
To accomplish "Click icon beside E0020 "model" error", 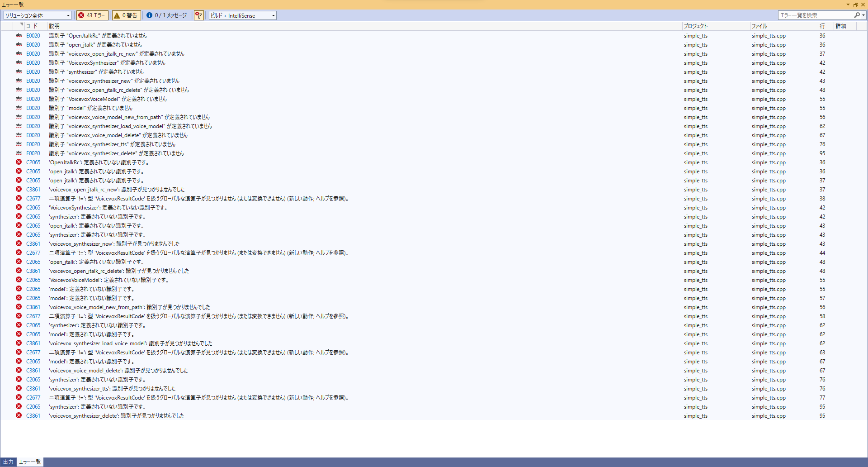I will (x=19, y=108).
